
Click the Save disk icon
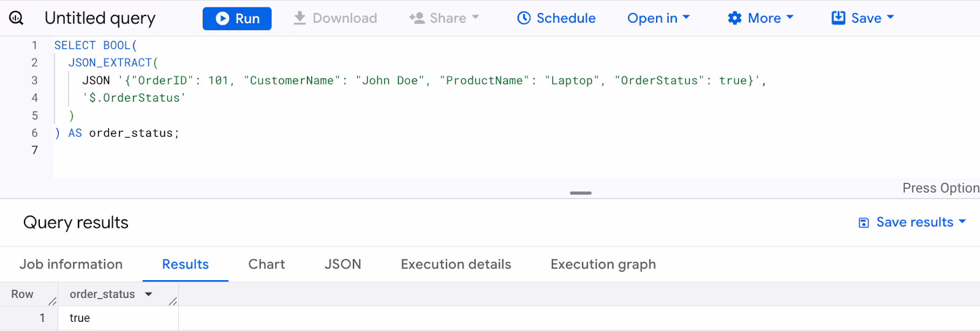click(x=839, y=18)
